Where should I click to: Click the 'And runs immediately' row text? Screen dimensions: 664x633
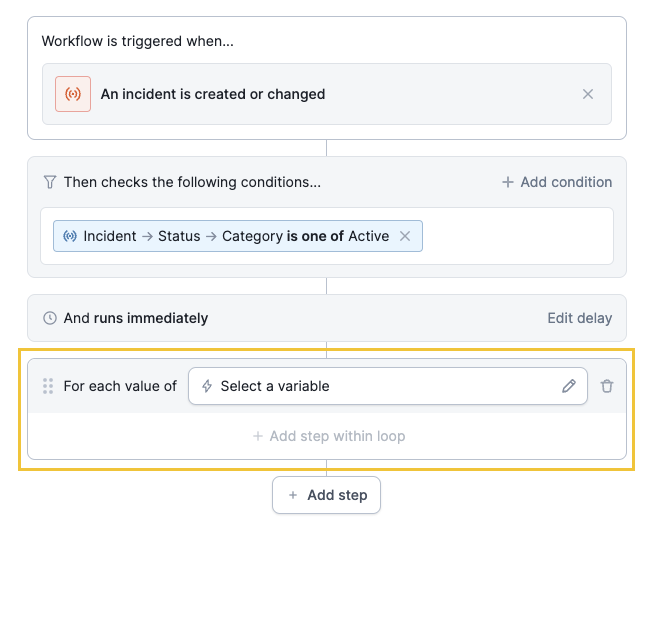tap(136, 318)
